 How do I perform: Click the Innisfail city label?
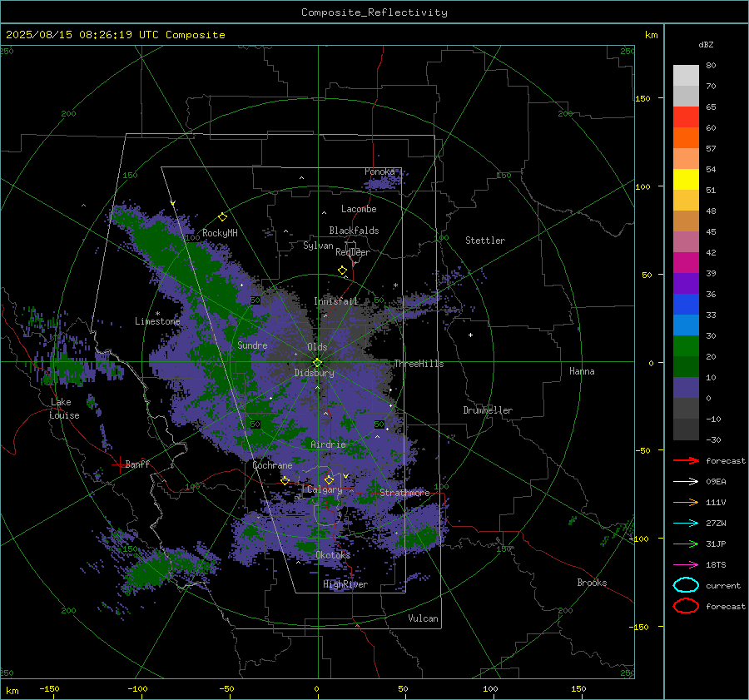[336, 301]
